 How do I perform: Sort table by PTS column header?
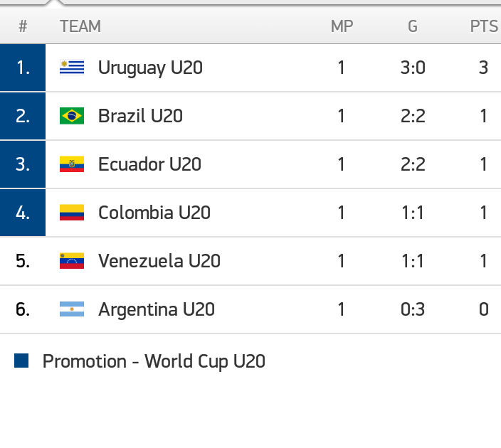click(484, 26)
